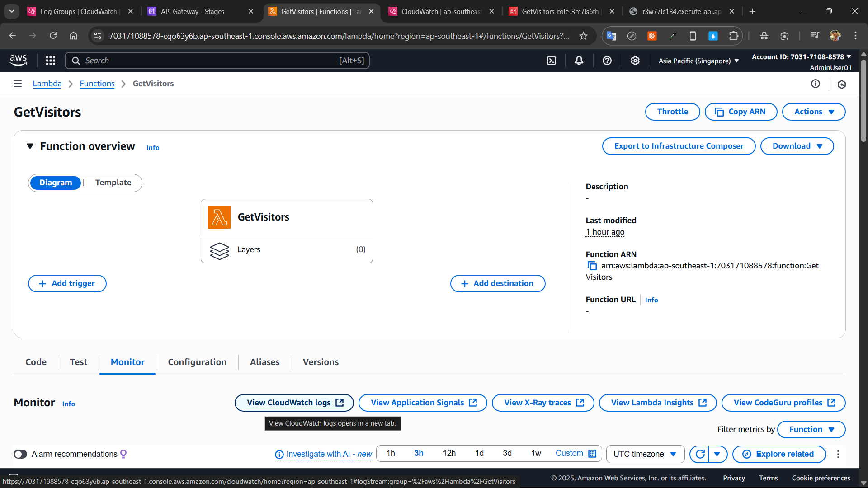
Task: Switch to the Aliases tab
Action: (264, 362)
